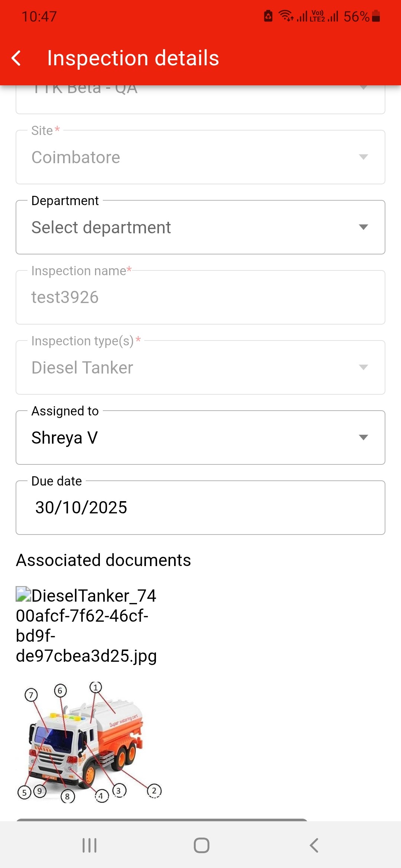Open the diesel tanker truck diagram thumbnail

click(x=89, y=742)
